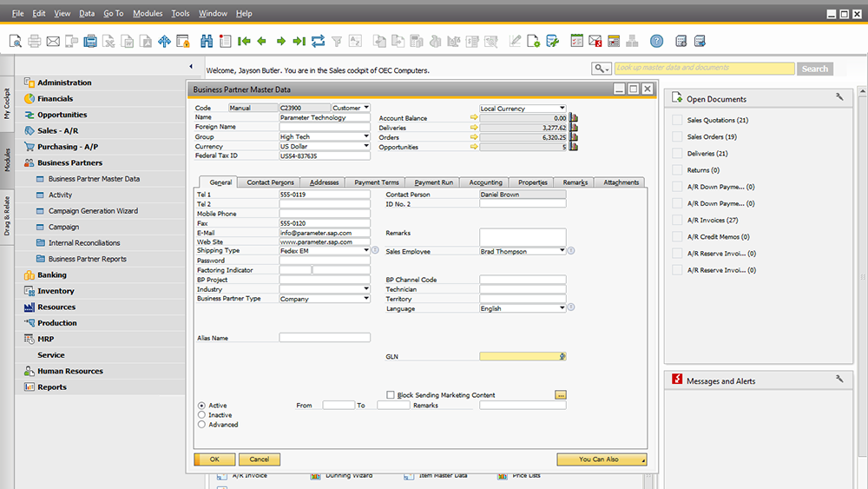The width and height of the screenshot is (868, 489).
Task: Click the Find binoculars icon in toolbar
Action: [207, 41]
